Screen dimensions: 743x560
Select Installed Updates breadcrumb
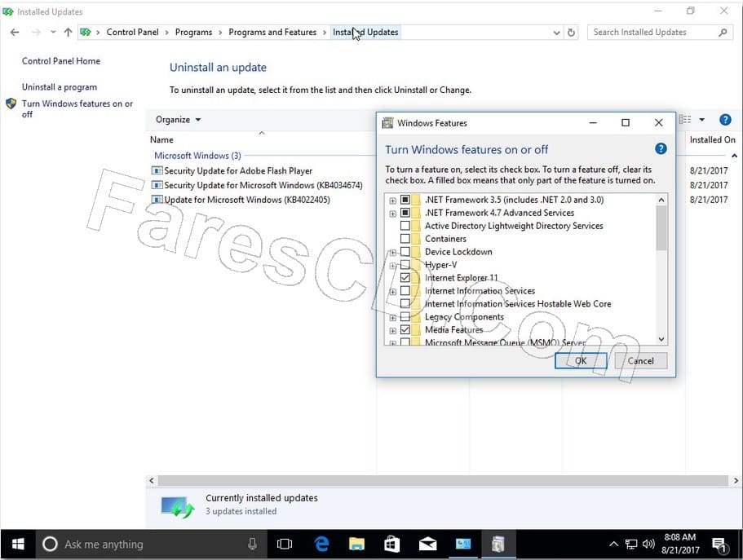pyautogui.click(x=365, y=33)
